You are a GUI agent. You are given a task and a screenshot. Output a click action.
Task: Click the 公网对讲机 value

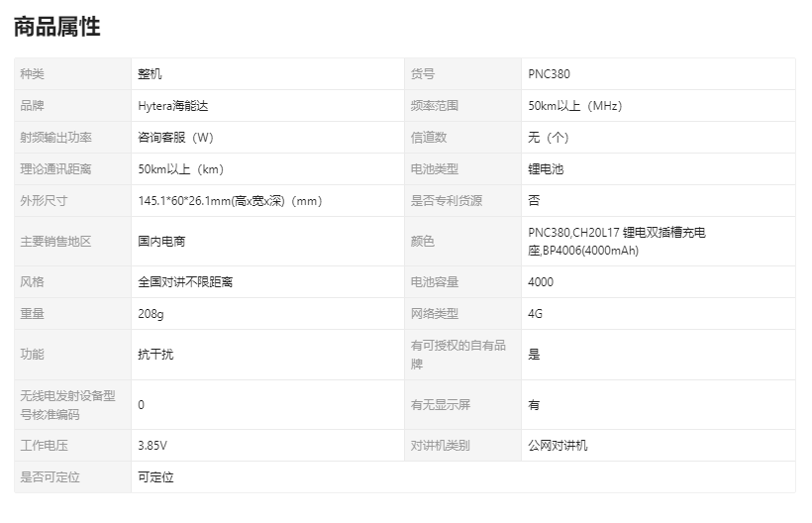coord(558,446)
